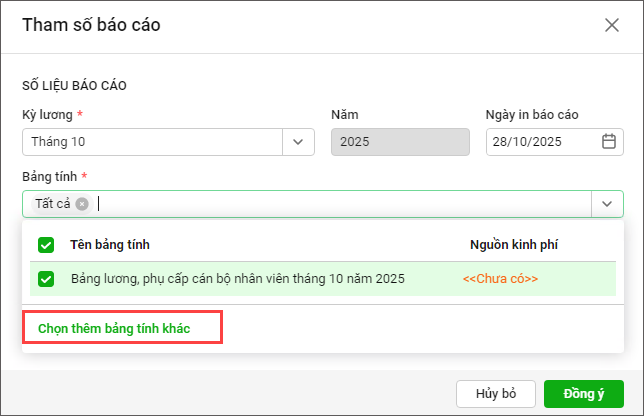Click the Tháng 10 pay period field
644x416 pixels.
[152, 142]
